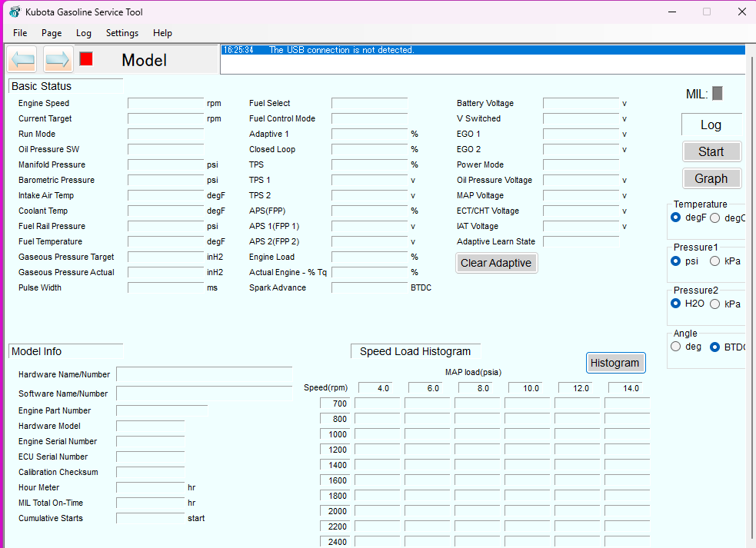This screenshot has width=756, height=548.
Task: Click the IAT Voltage field
Action: click(581, 226)
